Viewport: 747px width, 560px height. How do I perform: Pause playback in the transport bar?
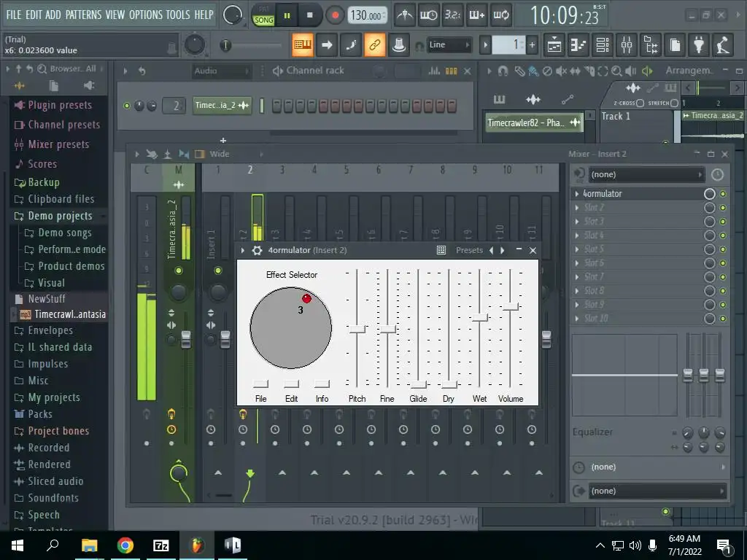click(287, 15)
